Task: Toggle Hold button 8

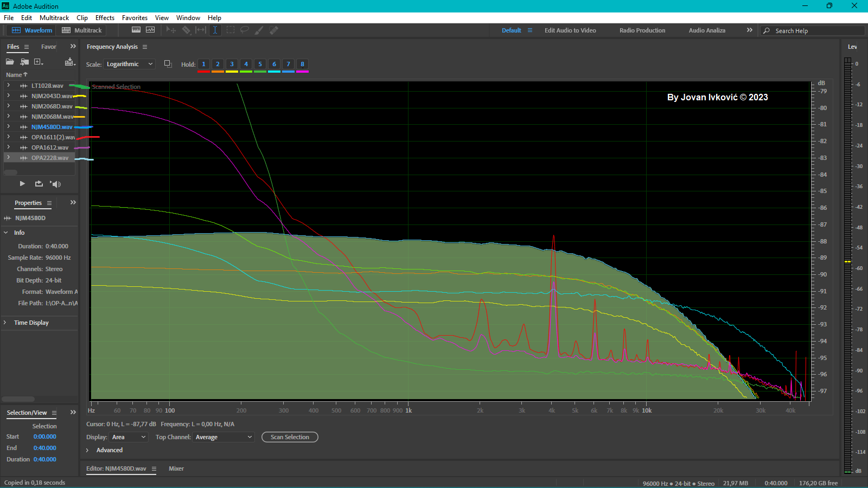Action: (x=303, y=65)
